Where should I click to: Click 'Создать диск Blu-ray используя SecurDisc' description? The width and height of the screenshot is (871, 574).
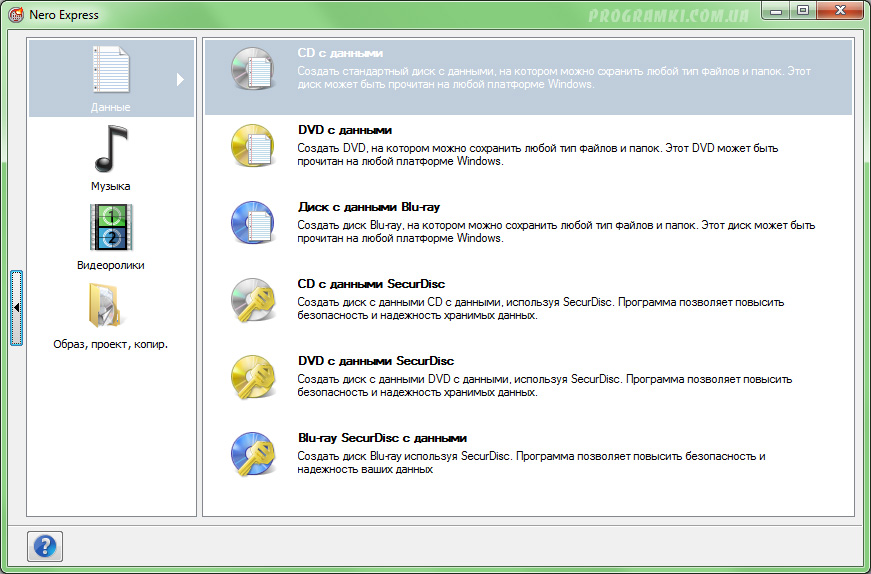(532, 463)
